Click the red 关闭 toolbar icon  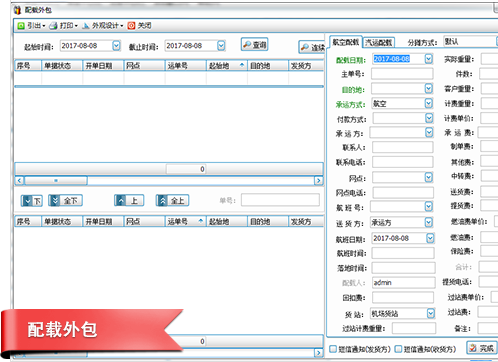click(132, 26)
